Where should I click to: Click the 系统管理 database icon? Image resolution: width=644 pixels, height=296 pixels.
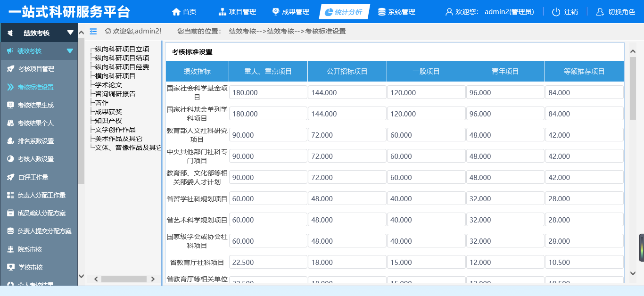382,12
